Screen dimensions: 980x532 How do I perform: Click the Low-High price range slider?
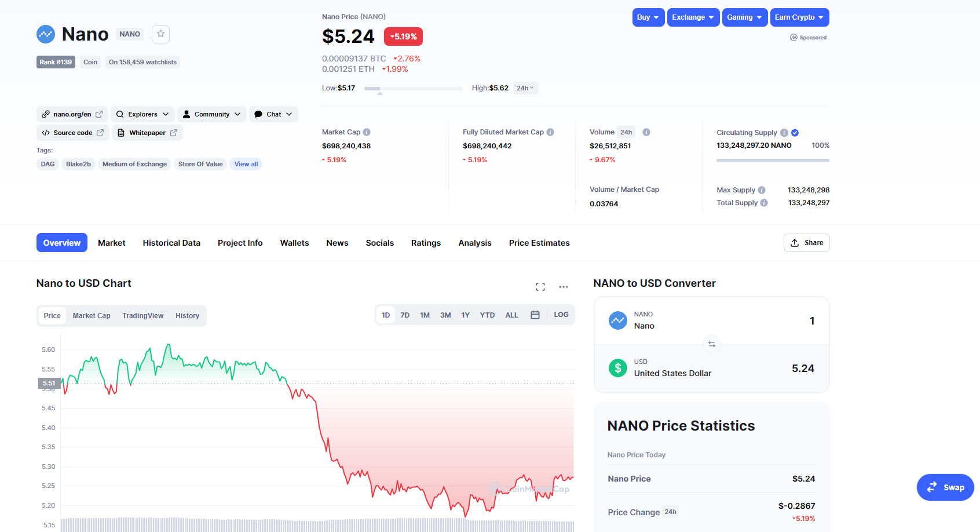point(413,89)
